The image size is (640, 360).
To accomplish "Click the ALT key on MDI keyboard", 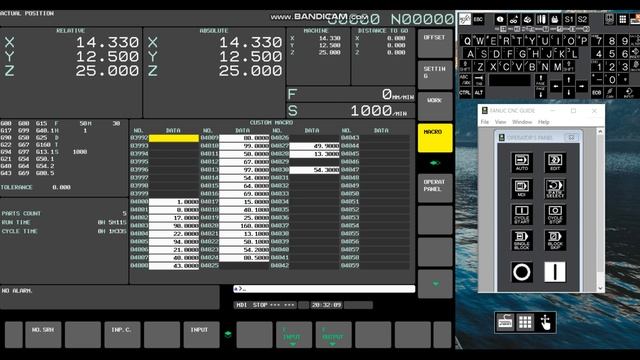I will click(x=479, y=93).
